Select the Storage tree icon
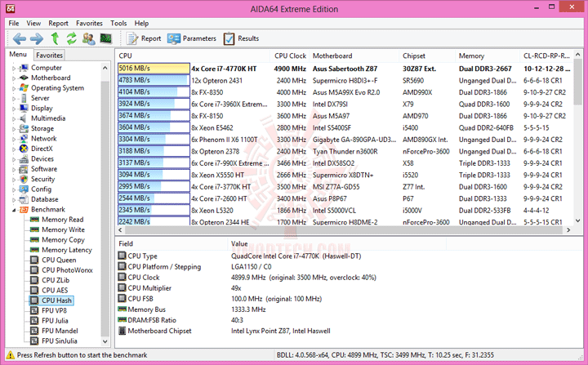The width and height of the screenshot is (588, 365). click(x=24, y=128)
